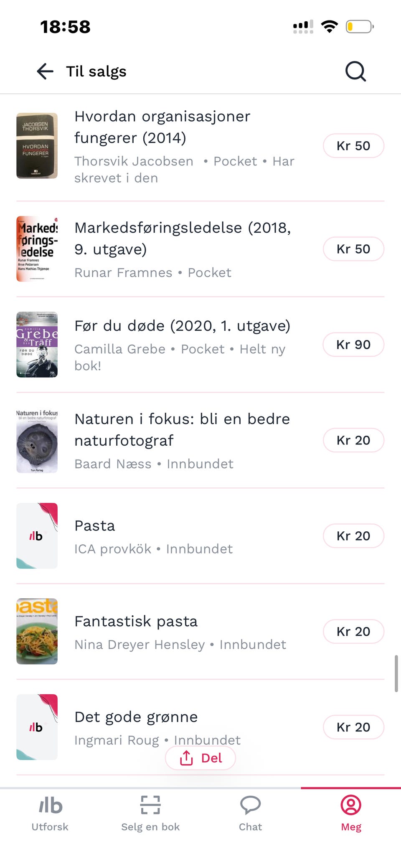Tap the Før du døde cover image

pyautogui.click(x=37, y=345)
